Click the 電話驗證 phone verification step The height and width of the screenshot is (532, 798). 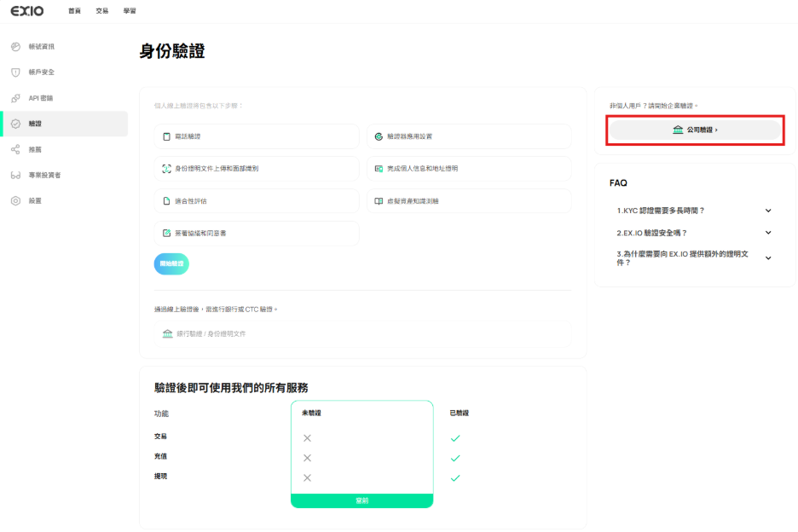[257, 136]
